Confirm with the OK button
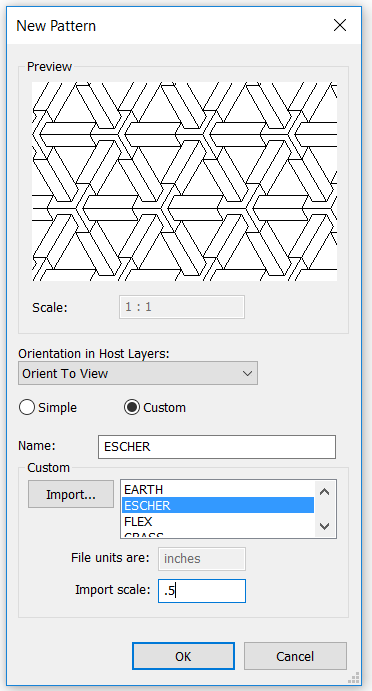Viewport: 372px width, 691px height. coord(183,656)
